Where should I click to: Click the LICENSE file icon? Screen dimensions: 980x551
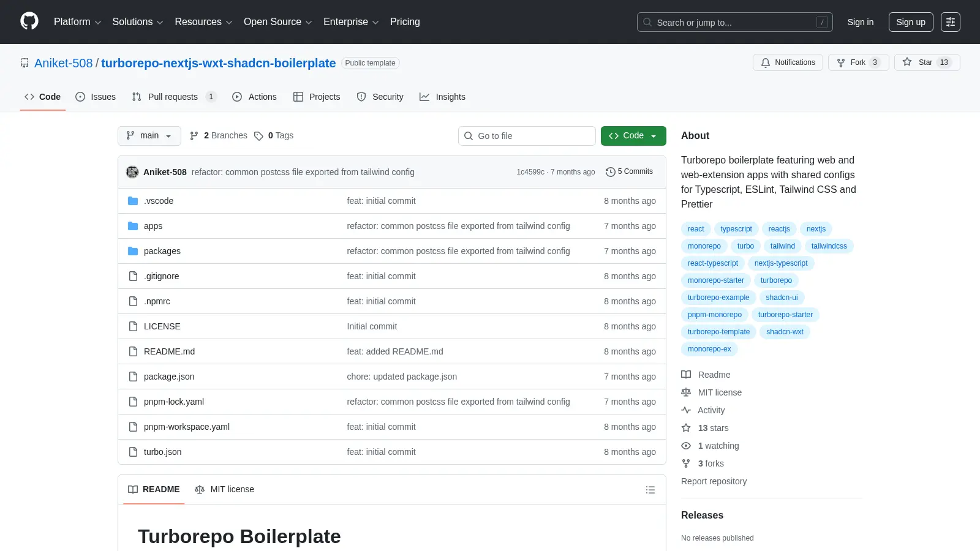[133, 326]
